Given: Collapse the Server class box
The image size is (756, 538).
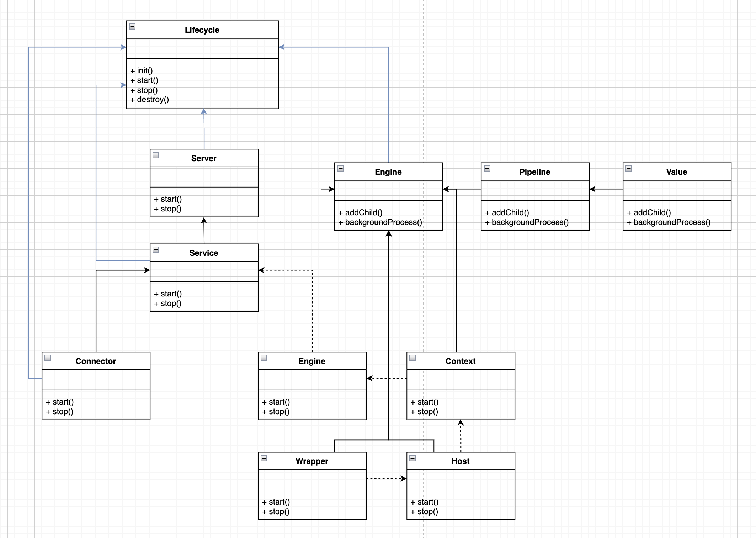Looking at the screenshot, I should pyautogui.click(x=156, y=155).
